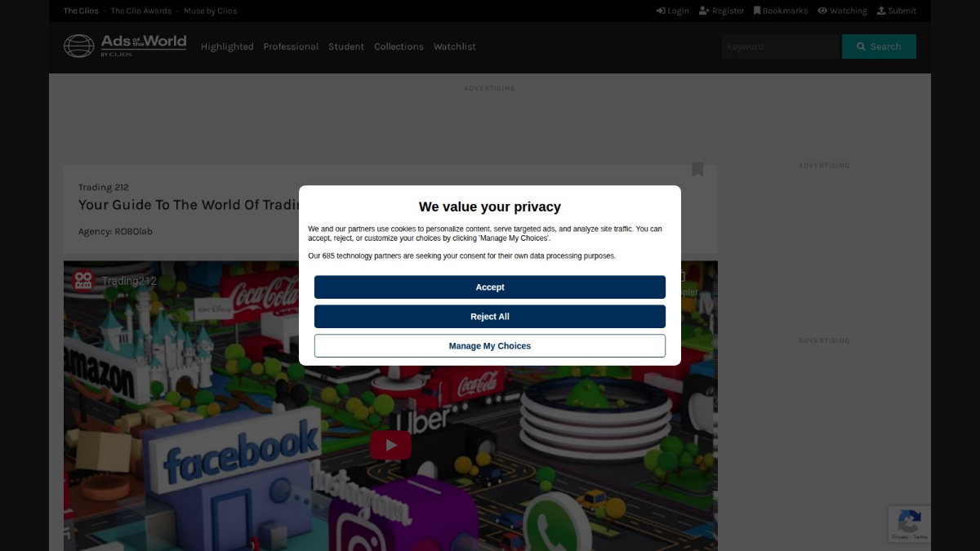Screen dimensions: 980x551
Task: Open Muse by Clios link
Action: tap(211, 11)
